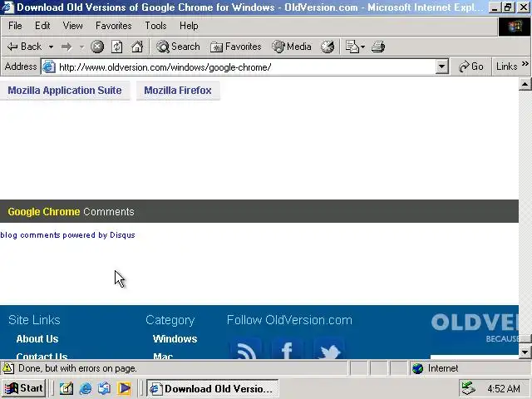Click the Google Chrome Comments heading
Screen dimensions: 532x399
coord(71,212)
